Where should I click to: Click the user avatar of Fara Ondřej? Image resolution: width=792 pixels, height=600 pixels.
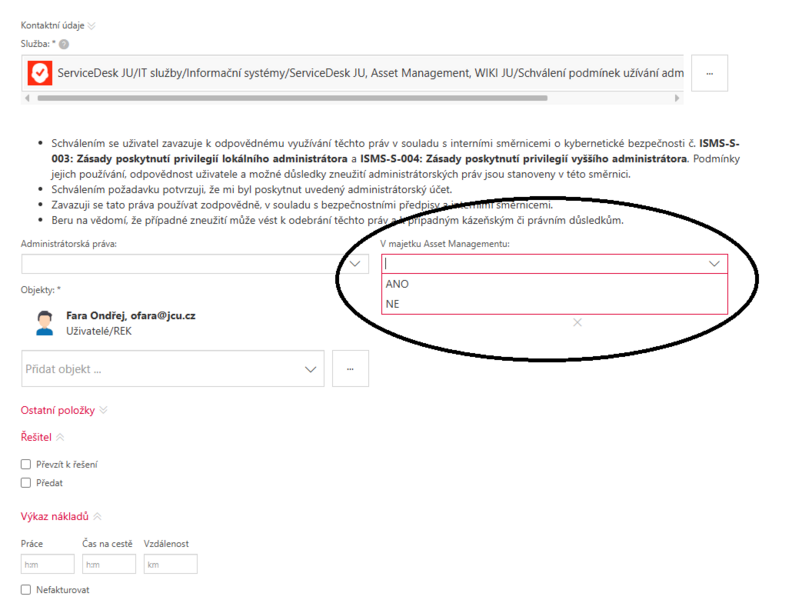[44, 322]
